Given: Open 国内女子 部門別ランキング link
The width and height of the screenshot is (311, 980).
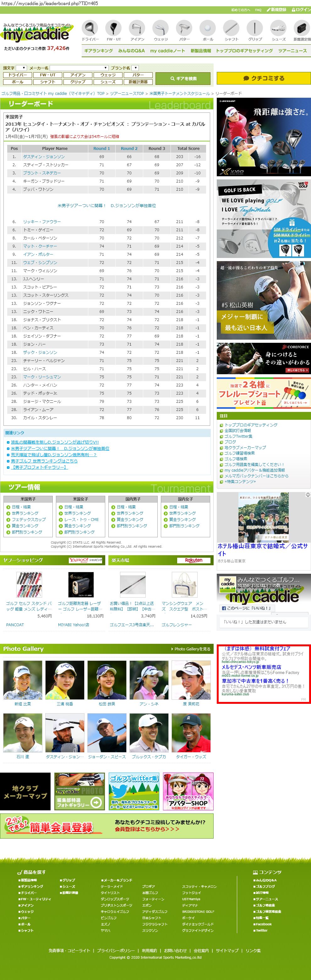Looking at the screenshot, I should click(x=184, y=526).
